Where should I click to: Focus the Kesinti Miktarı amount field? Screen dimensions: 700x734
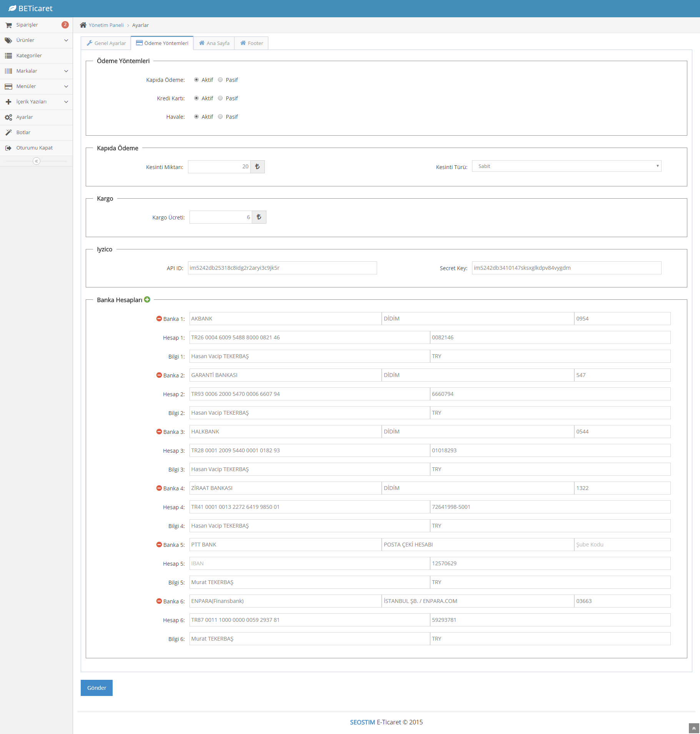tap(219, 167)
